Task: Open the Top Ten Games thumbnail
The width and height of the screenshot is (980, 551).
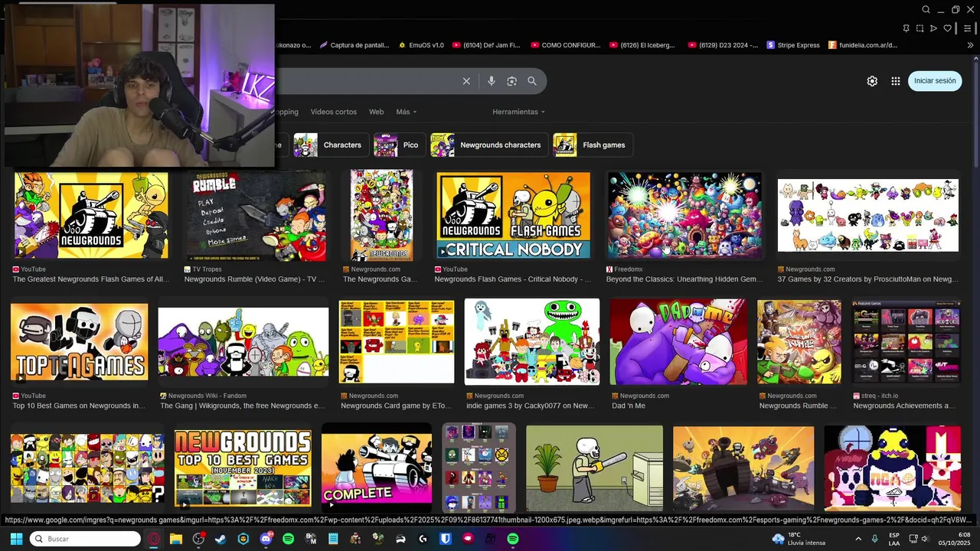Action: [80, 343]
